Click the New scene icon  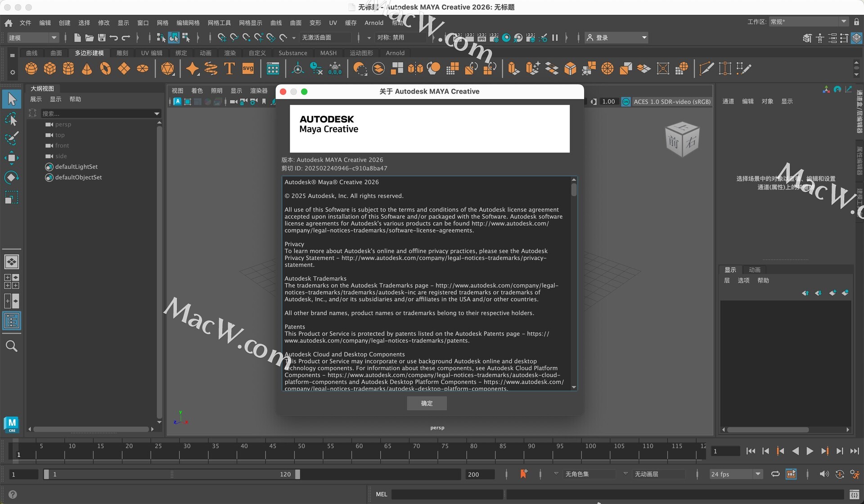pos(77,38)
